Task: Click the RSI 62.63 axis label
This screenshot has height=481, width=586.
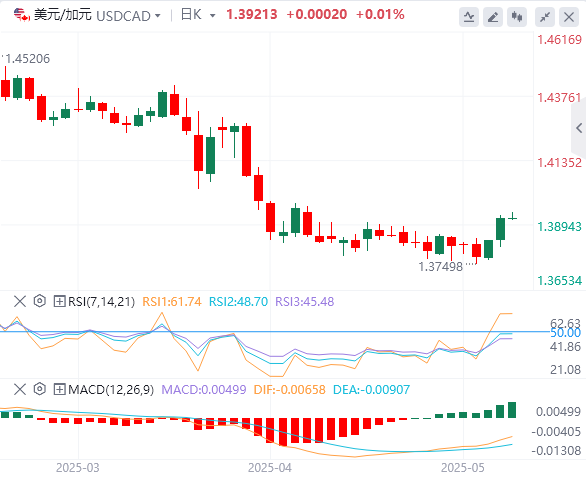Action: pyautogui.click(x=566, y=323)
